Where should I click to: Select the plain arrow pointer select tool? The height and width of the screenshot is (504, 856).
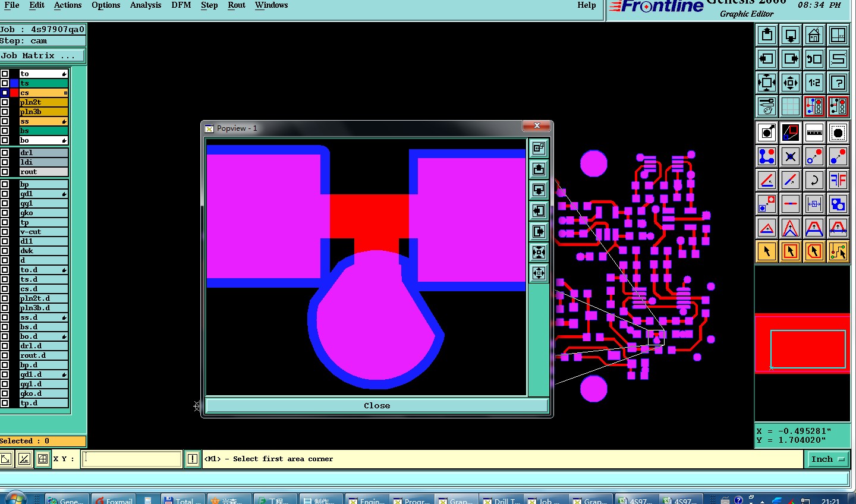(767, 251)
